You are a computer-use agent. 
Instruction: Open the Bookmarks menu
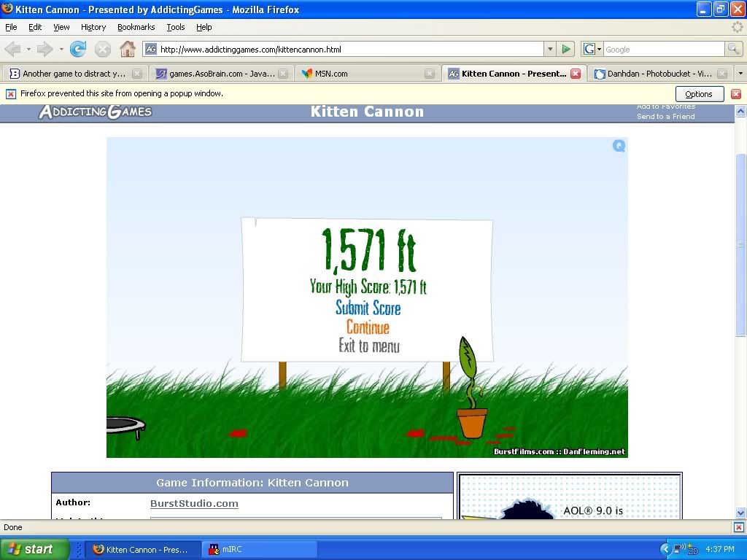pyautogui.click(x=136, y=27)
